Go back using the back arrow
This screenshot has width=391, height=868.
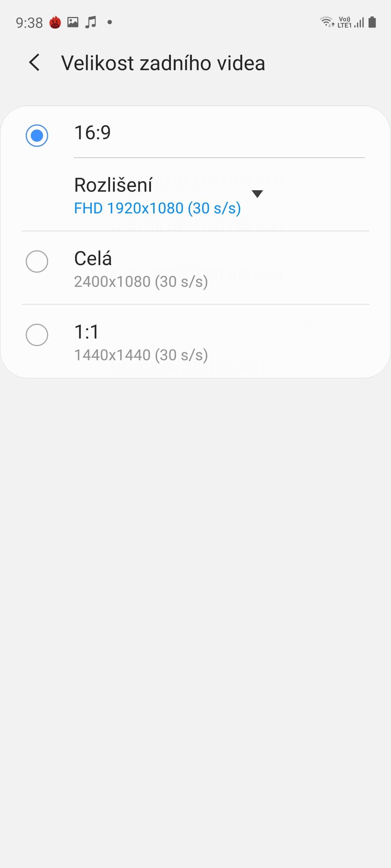tap(34, 63)
